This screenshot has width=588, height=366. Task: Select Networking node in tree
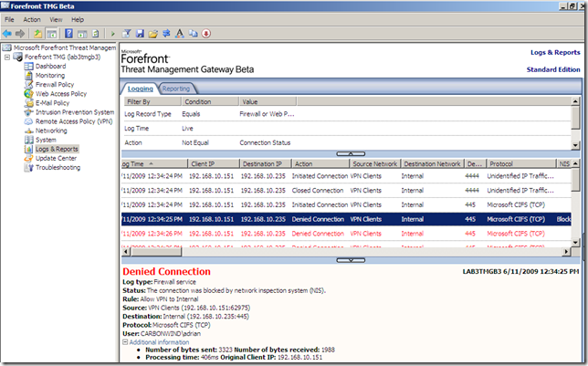click(51, 131)
